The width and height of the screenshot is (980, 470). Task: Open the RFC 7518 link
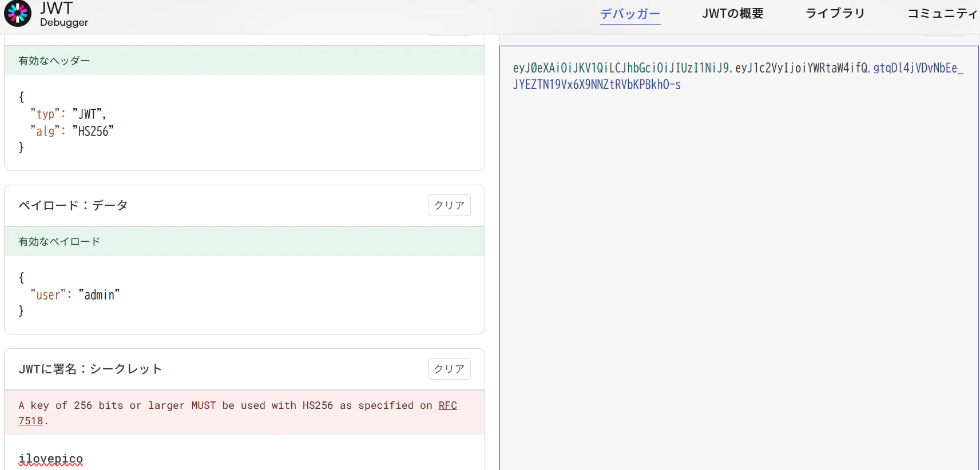pyautogui.click(x=448, y=405)
